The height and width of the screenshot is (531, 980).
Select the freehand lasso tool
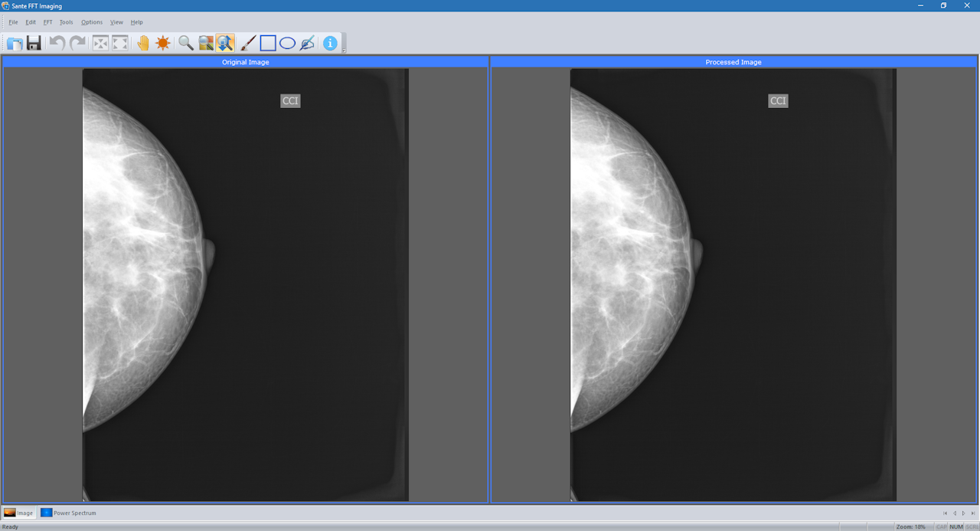(306, 43)
